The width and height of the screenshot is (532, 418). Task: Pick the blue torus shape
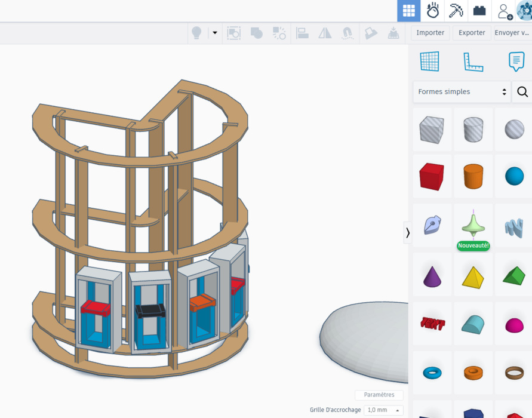tap(432, 373)
